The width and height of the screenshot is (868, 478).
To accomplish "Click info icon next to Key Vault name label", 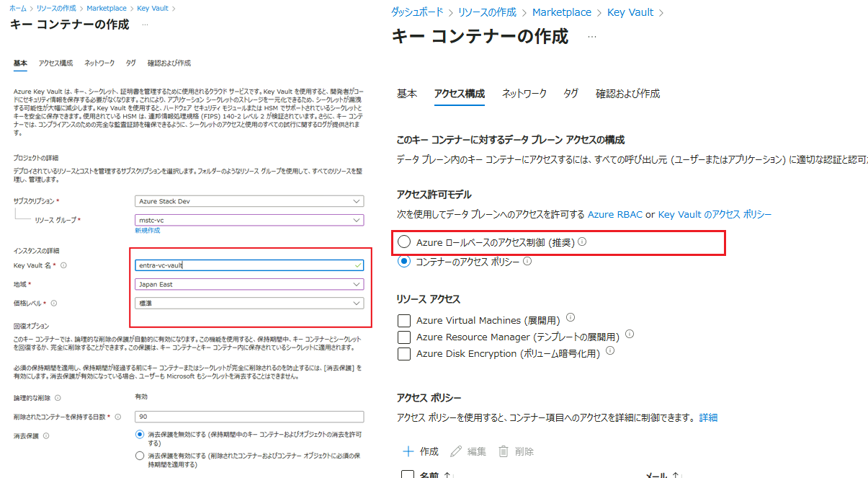I will tap(63, 265).
